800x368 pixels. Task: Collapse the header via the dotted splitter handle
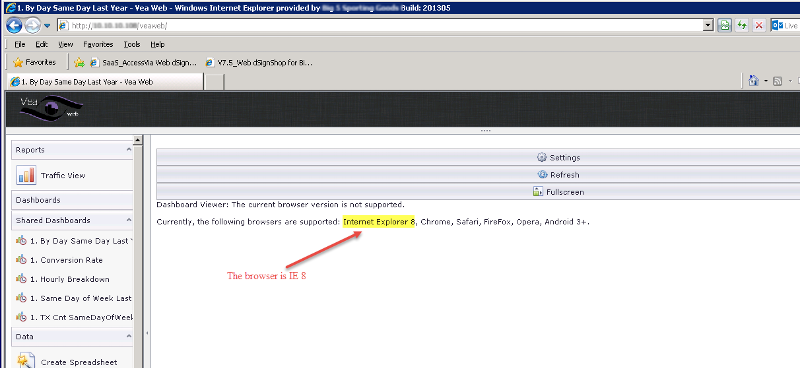(485, 131)
